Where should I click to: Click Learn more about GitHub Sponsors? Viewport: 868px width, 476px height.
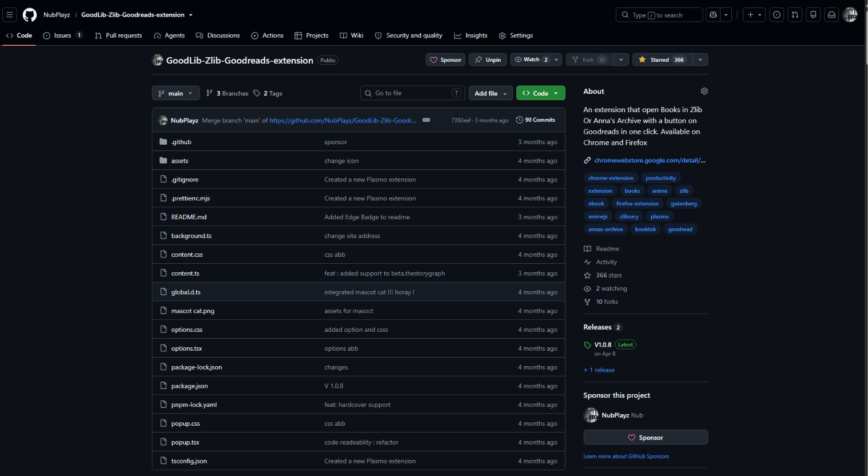point(626,457)
